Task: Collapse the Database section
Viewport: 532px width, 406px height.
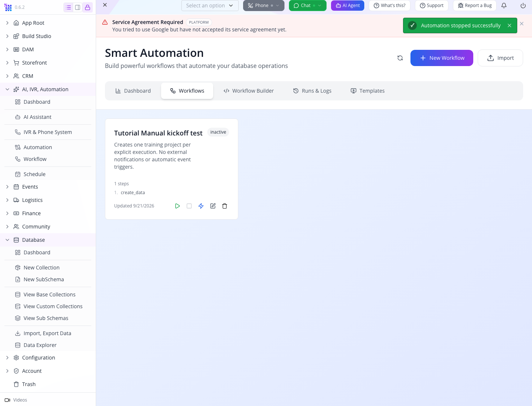Action: click(x=7, y=240)
